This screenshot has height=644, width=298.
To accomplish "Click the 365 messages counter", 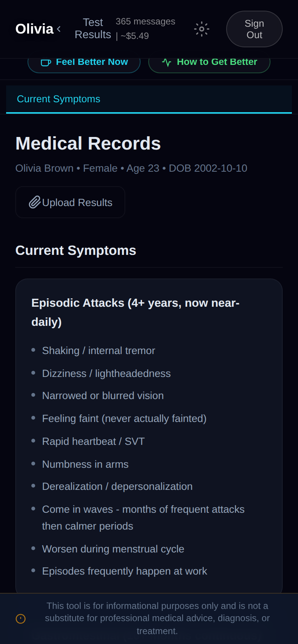I will click(x=145, y=22).
